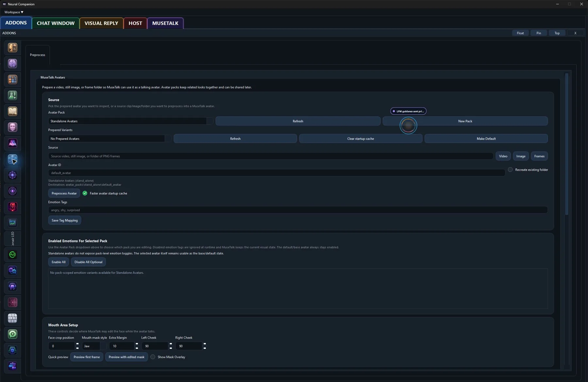Pin the ADDONS panel

click(x=539, y=33)
